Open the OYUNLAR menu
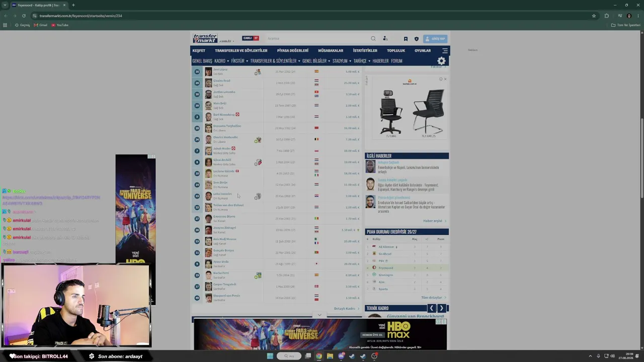 423,51
